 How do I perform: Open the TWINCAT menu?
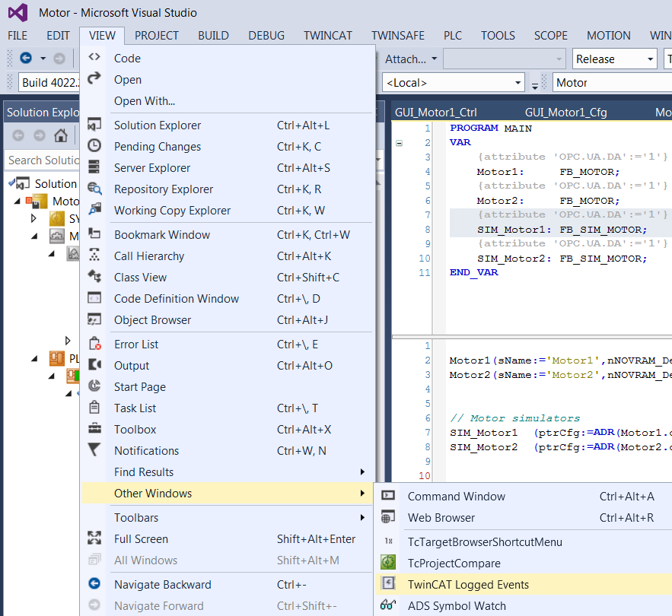(x=328, y=35)
